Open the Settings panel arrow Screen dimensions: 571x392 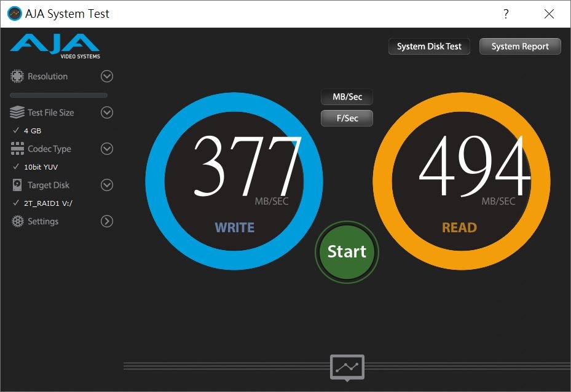pyautogui.click(x=107, y=221)
